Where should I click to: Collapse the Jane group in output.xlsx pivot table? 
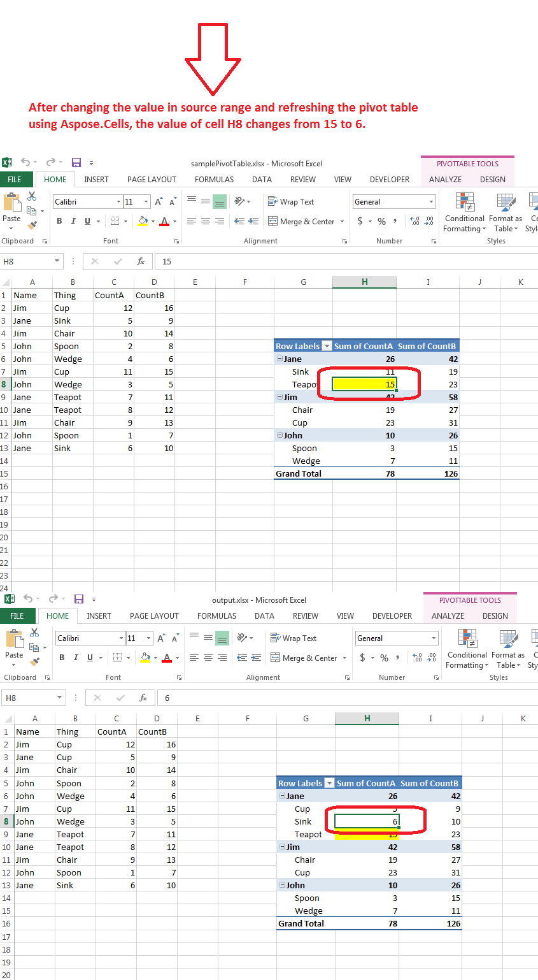coord(282,796)
